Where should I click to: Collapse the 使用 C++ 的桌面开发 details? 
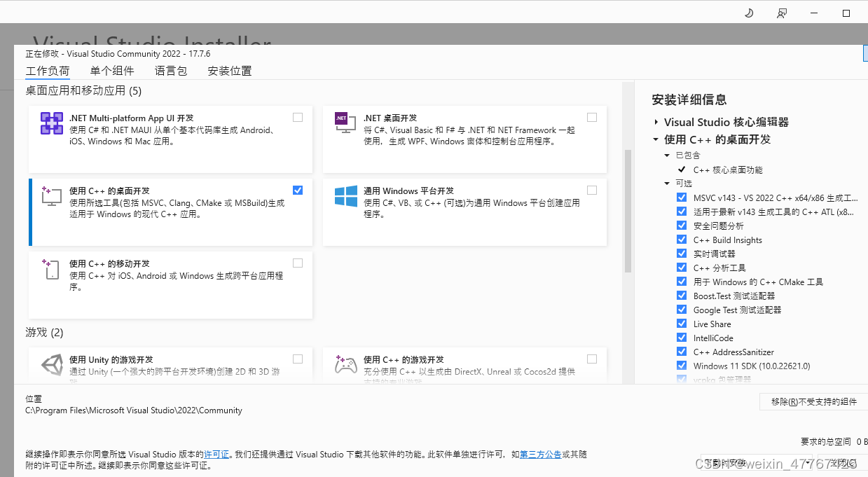coord(654,139)
